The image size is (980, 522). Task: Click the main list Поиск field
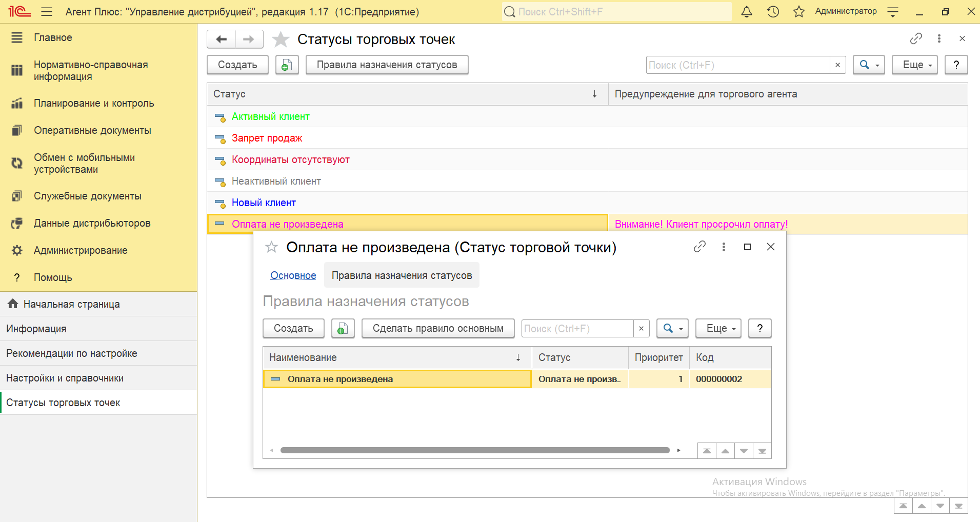(x=738, y=65)
